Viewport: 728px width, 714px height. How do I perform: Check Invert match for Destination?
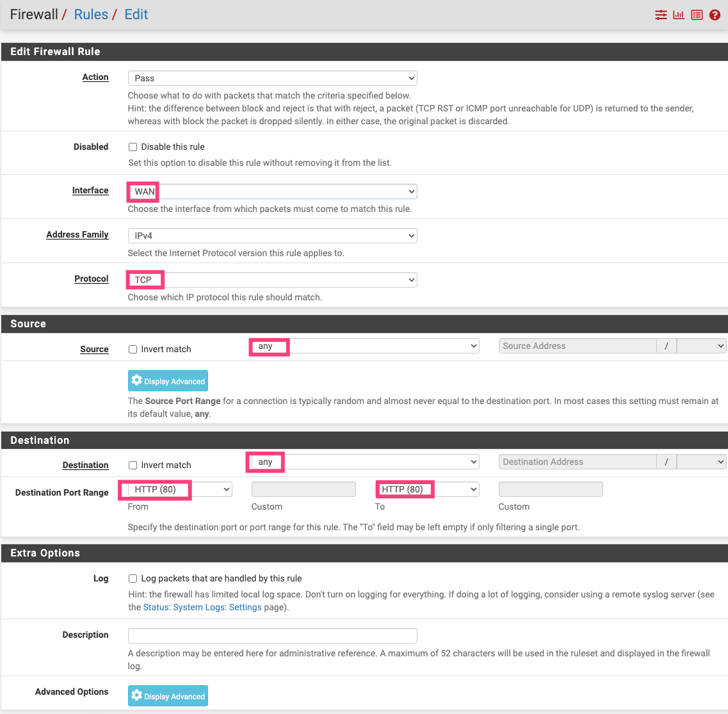tap(133, 466)
